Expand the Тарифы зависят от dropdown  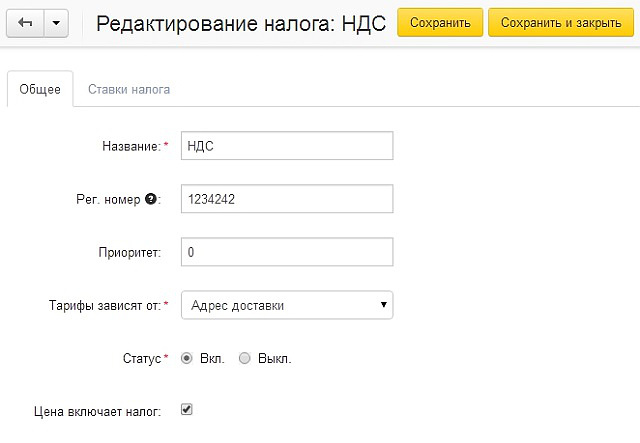coord(287,305)
